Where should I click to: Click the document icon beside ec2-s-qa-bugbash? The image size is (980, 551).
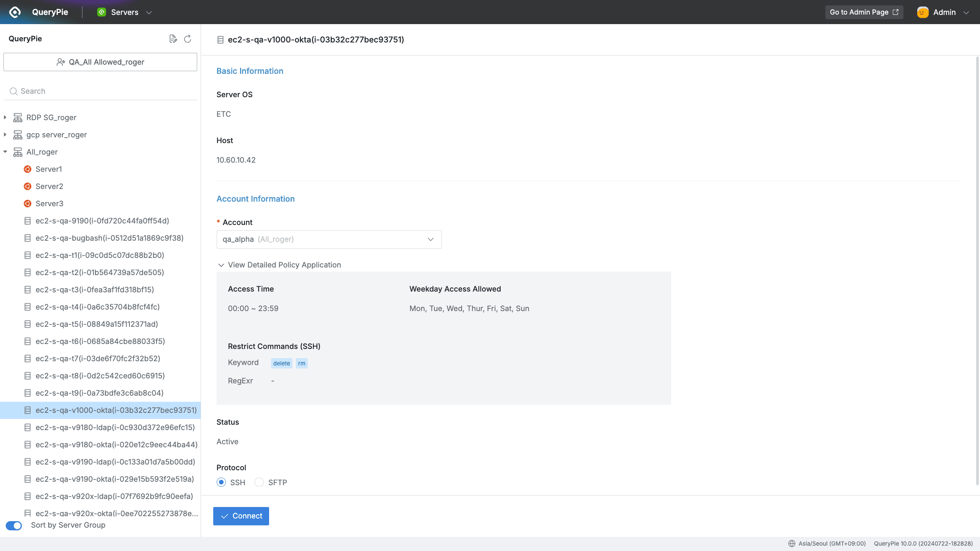27,238
